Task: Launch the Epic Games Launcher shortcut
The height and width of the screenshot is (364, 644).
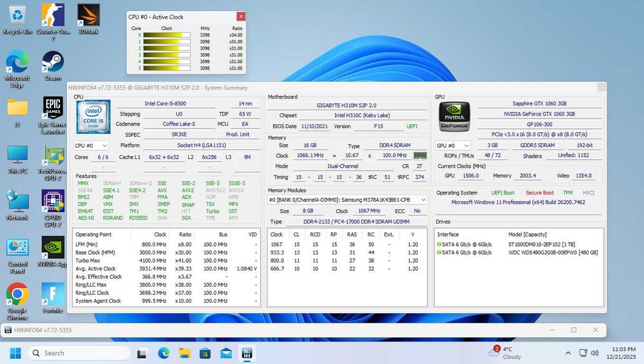Action: (53, 108)
